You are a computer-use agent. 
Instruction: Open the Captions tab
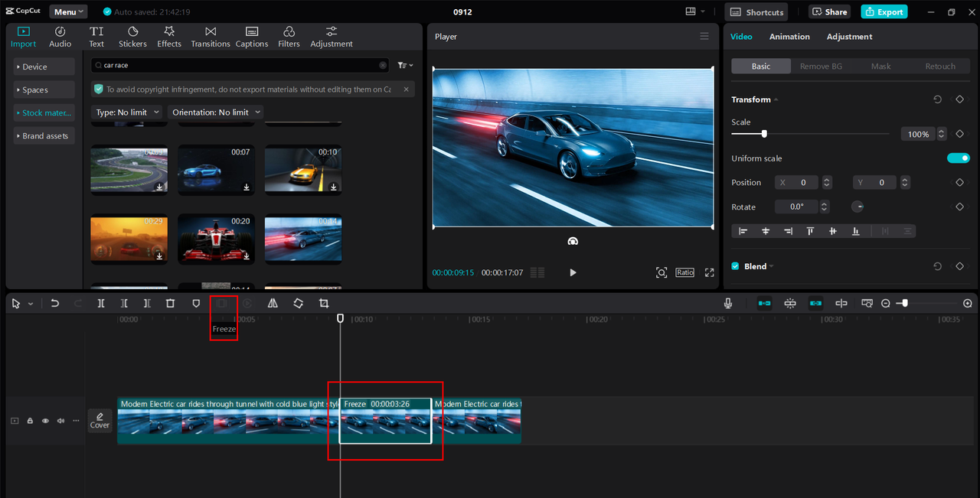pyautogui.click(x=252, y=37)
